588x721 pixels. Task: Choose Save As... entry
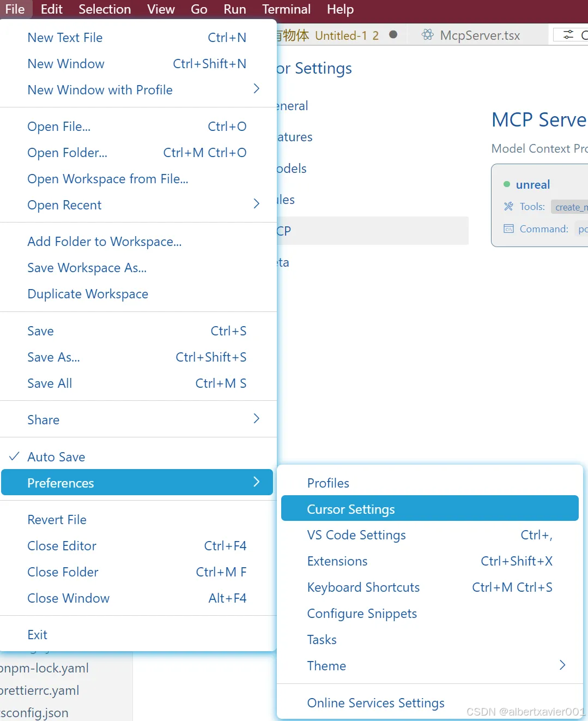pyautogui.click(x=137, y=357)
